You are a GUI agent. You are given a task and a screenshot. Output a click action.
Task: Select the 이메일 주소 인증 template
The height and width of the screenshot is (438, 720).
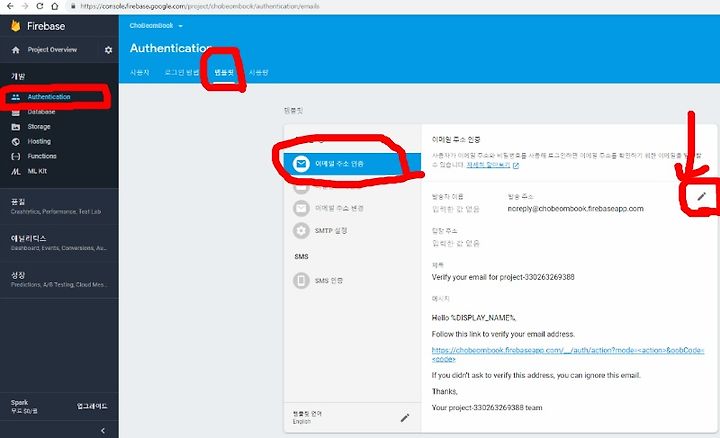tap(352, 163)
